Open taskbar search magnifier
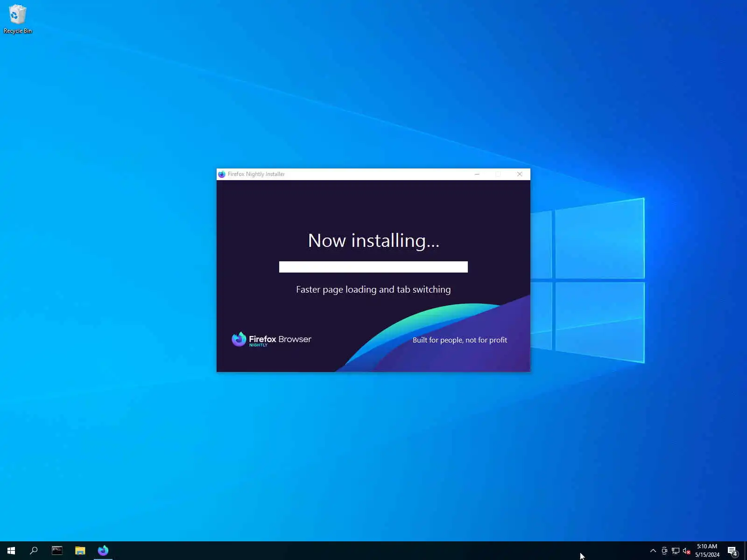This screenshot has width=747, height=560. click(x=34, y=551)
